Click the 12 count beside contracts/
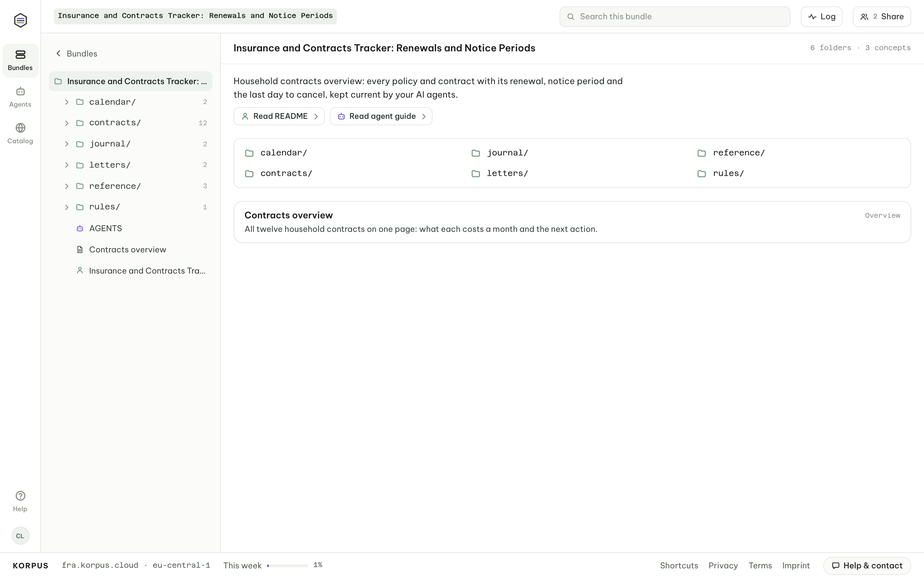The height and width of the screenshot is (578, 924). [203, 123]
